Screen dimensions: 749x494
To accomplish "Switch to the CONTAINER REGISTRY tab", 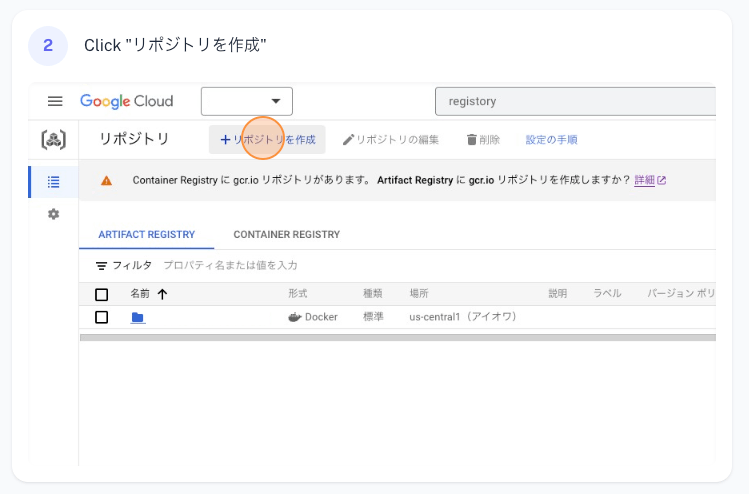I will coord(287,235).
